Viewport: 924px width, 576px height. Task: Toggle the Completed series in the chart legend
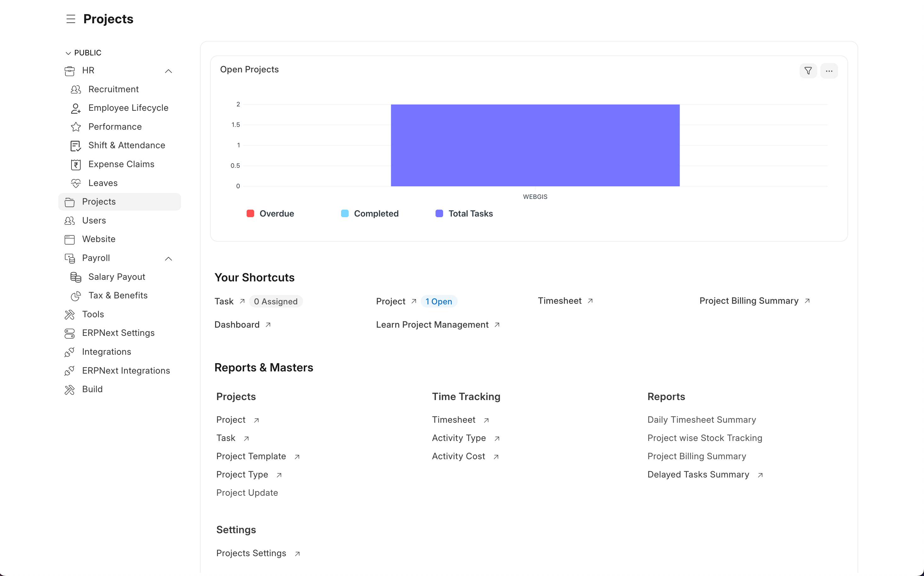click(370, 214)
